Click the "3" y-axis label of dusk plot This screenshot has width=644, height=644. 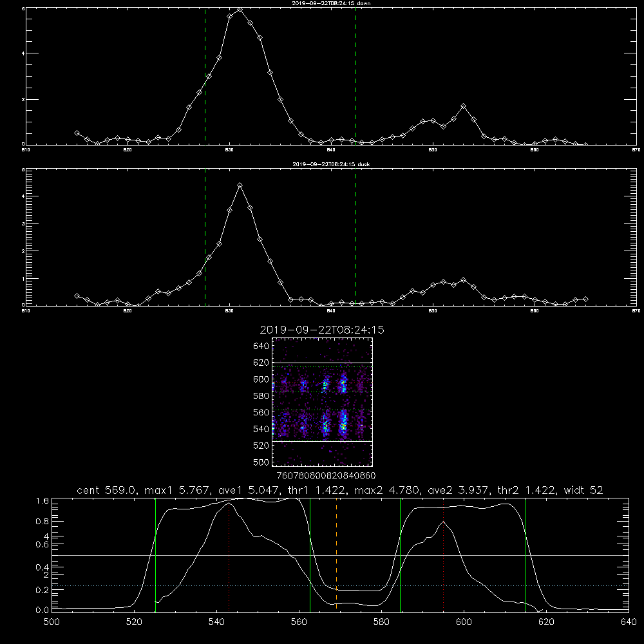[x=23, y=224]
